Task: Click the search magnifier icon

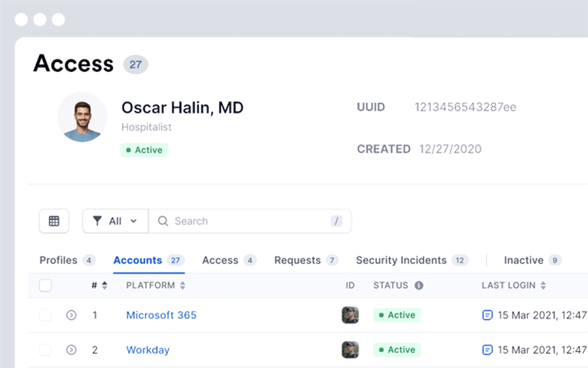Action: pos(163,221)
